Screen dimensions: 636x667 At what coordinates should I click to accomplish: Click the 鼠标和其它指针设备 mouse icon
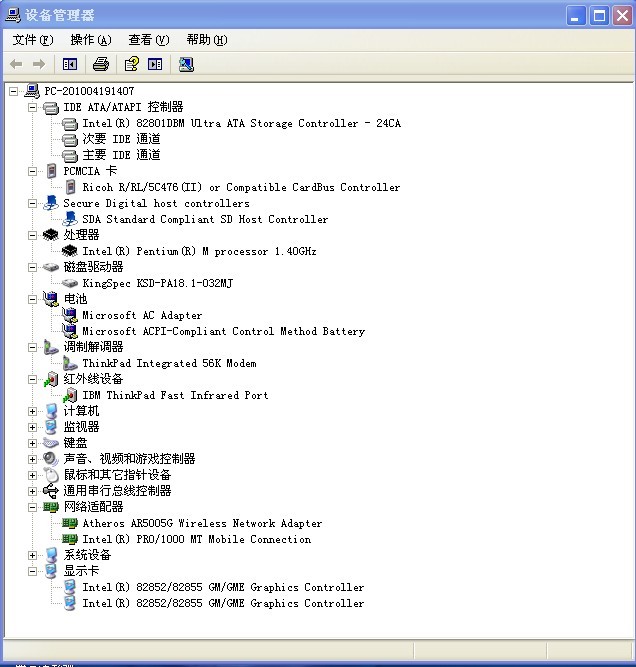click(x=51, y=475)
